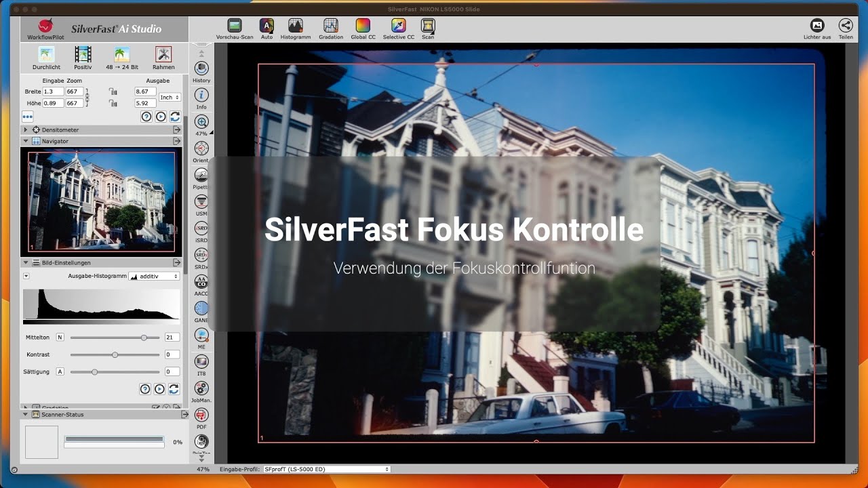Enable the iSRD dust removal tool
This screenshot has height=488, width=868.
click(x=201, y=232)
